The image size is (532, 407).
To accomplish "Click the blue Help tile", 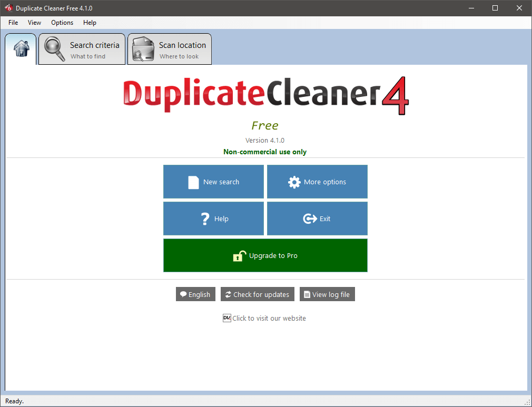I will 213,219.
